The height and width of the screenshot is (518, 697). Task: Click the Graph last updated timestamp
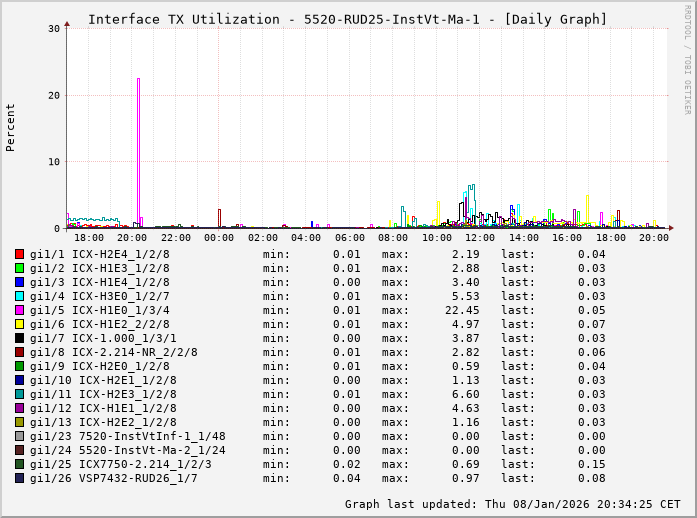pos(513,504)
